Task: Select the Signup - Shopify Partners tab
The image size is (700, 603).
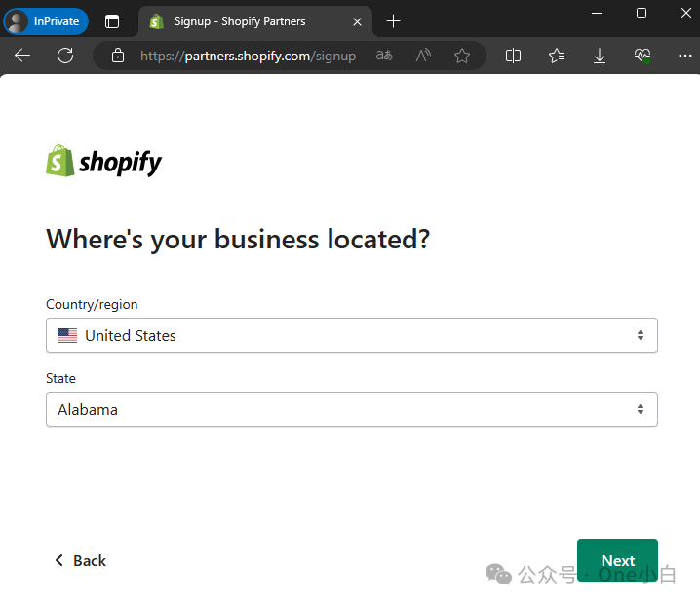Action: [254, 21]
